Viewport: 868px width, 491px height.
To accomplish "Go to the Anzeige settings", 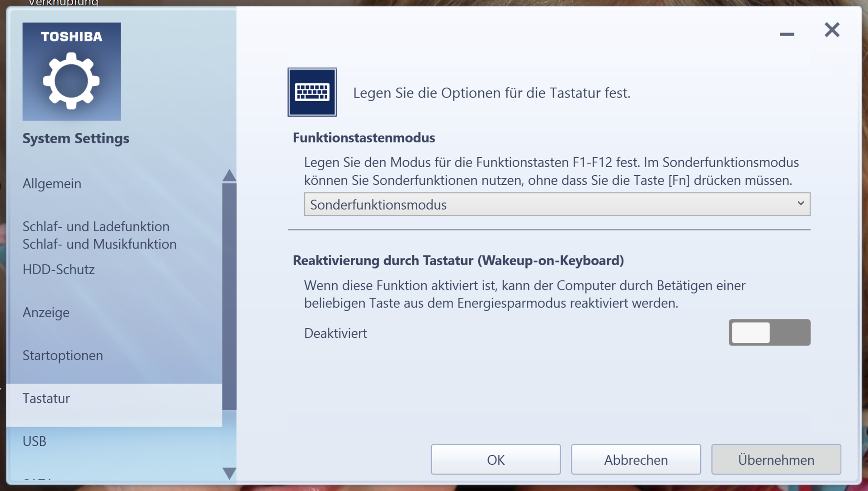I will (46, 313).
